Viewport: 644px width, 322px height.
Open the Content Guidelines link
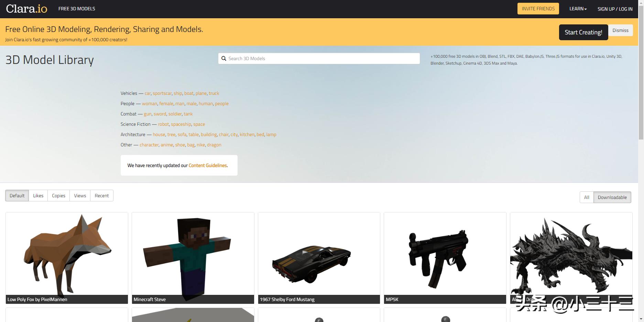[x=208, y=165]
